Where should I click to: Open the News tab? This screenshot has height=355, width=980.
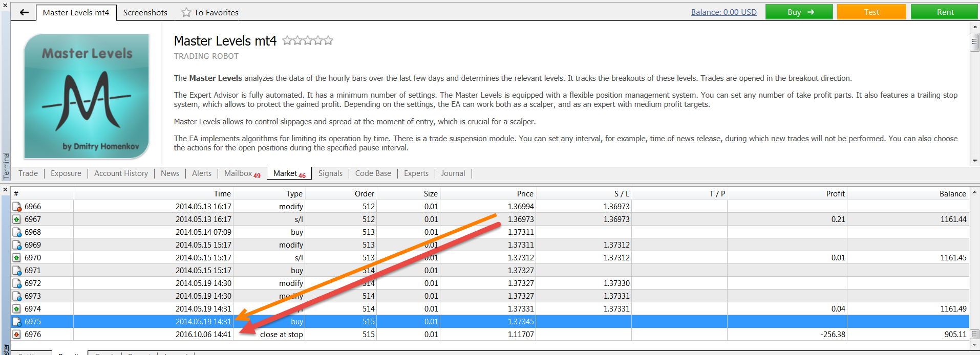(170, 173)
